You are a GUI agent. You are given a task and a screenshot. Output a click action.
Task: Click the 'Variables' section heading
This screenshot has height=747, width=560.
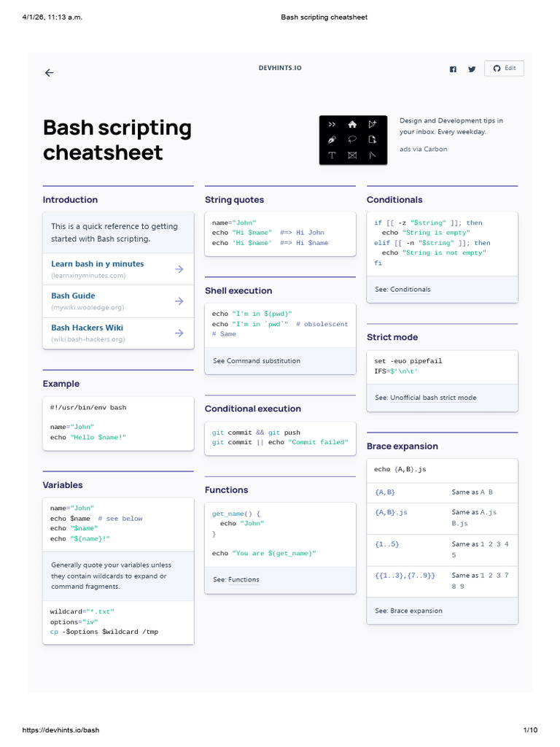click(63, 485)
